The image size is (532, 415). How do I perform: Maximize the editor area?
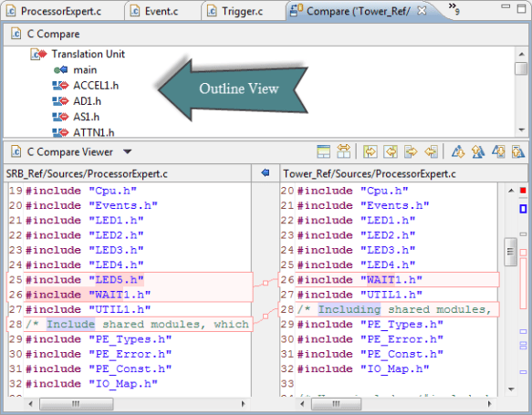tap(521, 8)
